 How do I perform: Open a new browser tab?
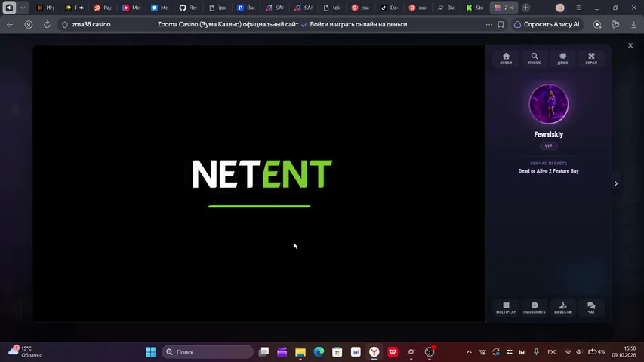pos(525,8)
